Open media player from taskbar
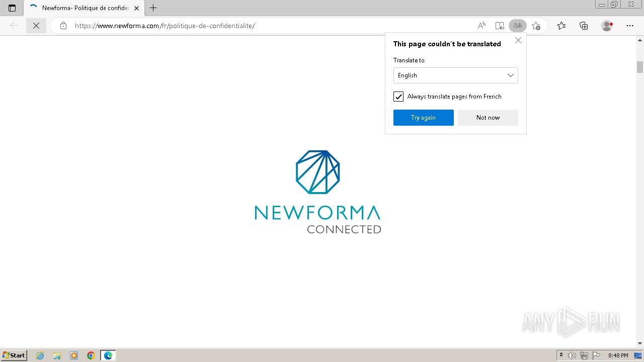Viewport: 644px width, 362px height. (x=74, y=355)
